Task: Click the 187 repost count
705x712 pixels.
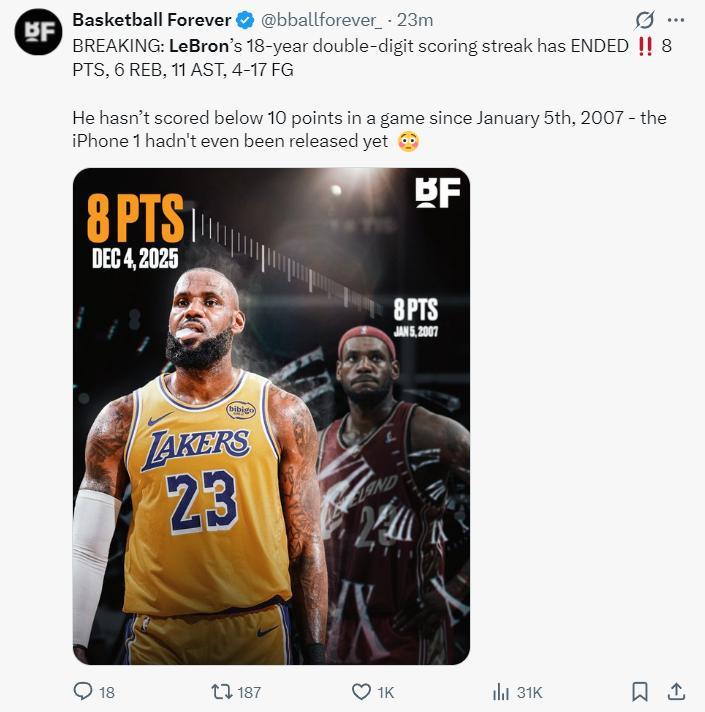Action: (x=249, y=691)
